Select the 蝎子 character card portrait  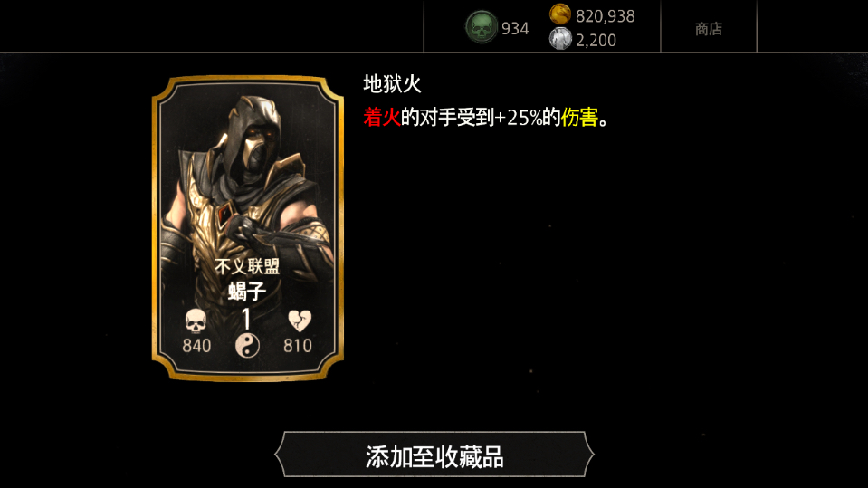coord(248,228)
